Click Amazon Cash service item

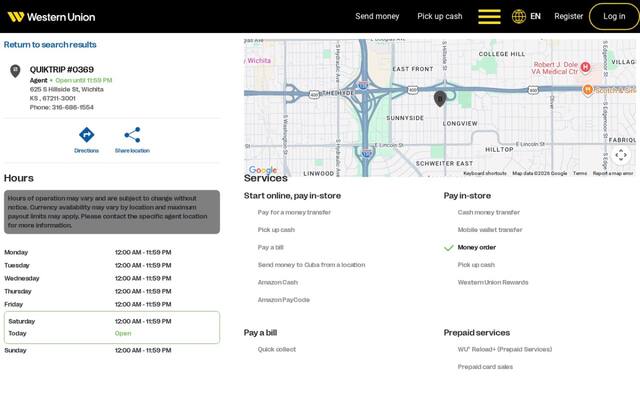[x=278, y=282]
